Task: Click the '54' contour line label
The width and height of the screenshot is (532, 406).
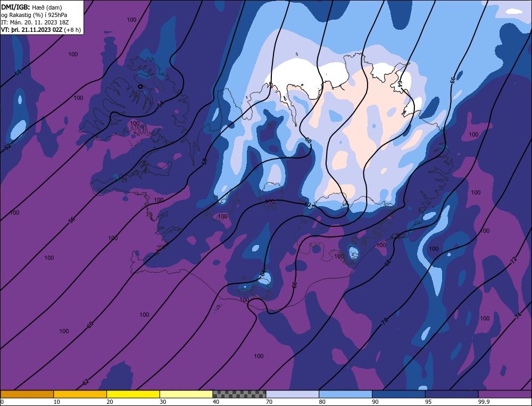Action: (161, 104)
